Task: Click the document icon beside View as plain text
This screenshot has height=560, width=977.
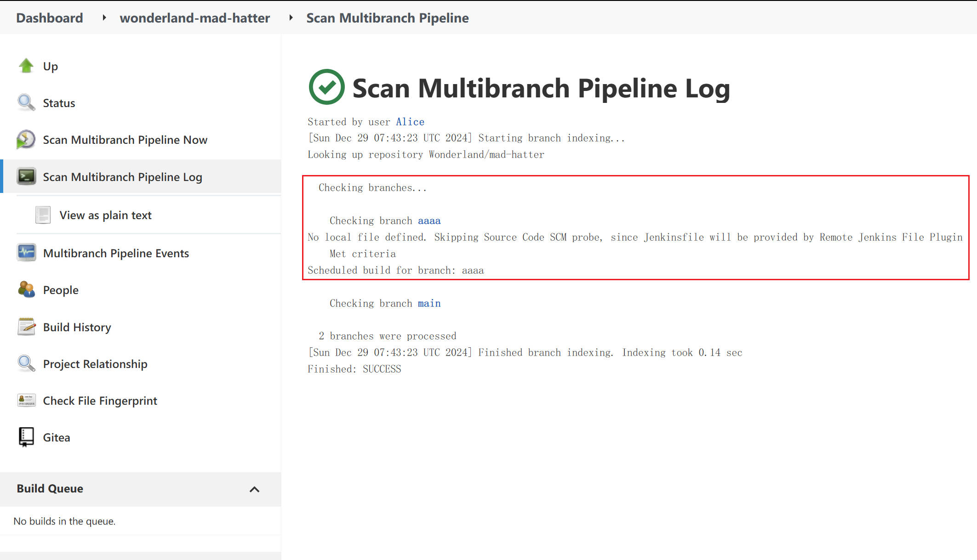Action: [43, 215]
